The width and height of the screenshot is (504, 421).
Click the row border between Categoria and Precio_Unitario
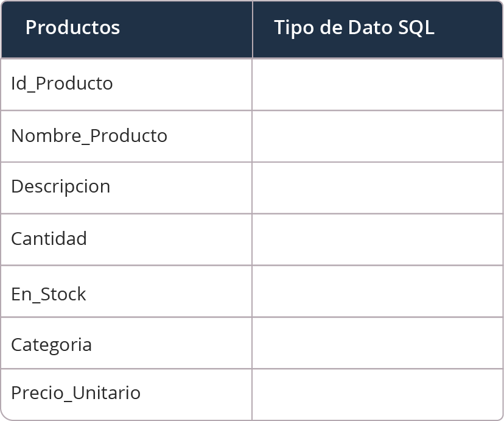click(x=252, y=369)
